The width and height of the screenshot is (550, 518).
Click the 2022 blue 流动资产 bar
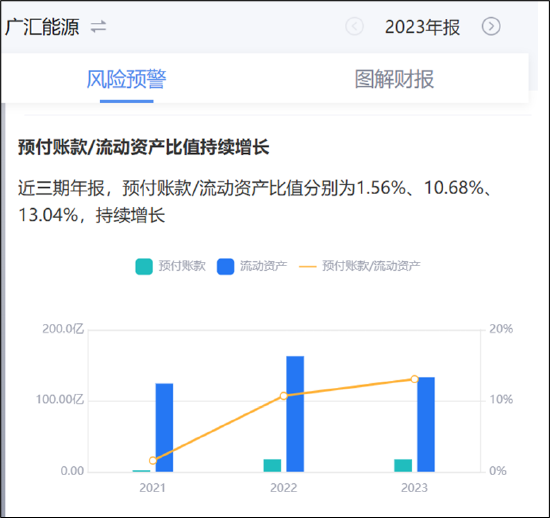(x=295, y=414)
